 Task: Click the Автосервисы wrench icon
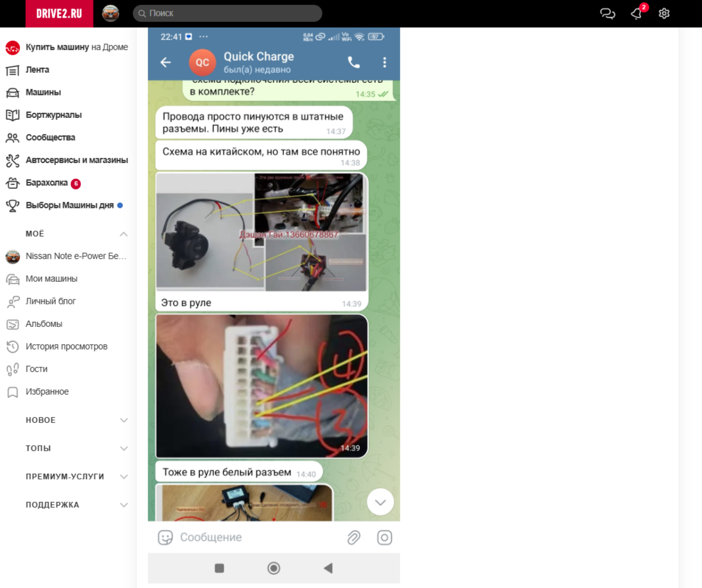click(x=13, y=160)
